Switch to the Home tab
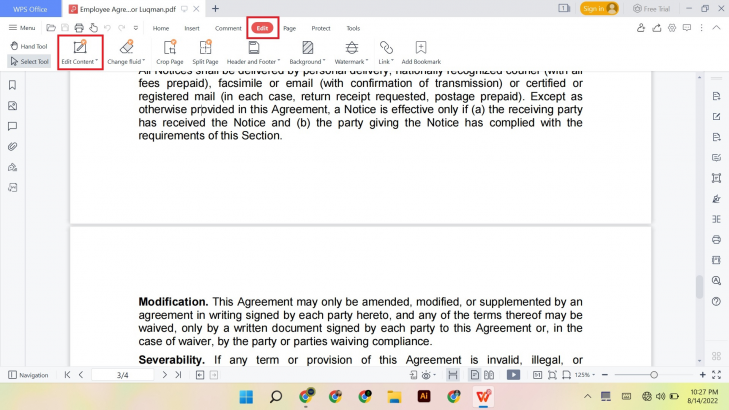The height and width of the screenshot is (410, 729). [x=161, y=28]
